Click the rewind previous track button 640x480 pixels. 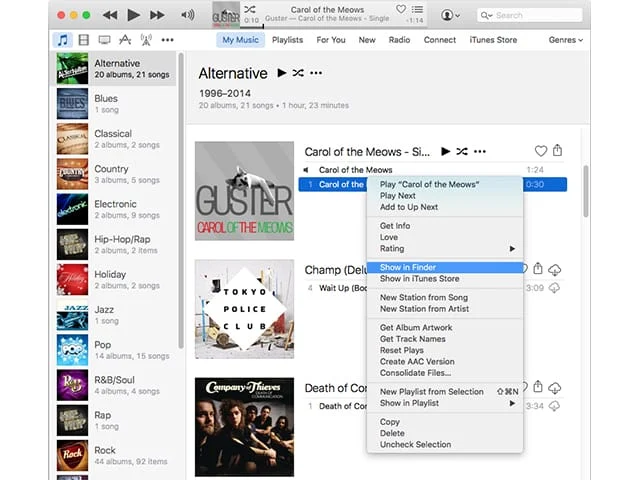(x=110, y=16)
